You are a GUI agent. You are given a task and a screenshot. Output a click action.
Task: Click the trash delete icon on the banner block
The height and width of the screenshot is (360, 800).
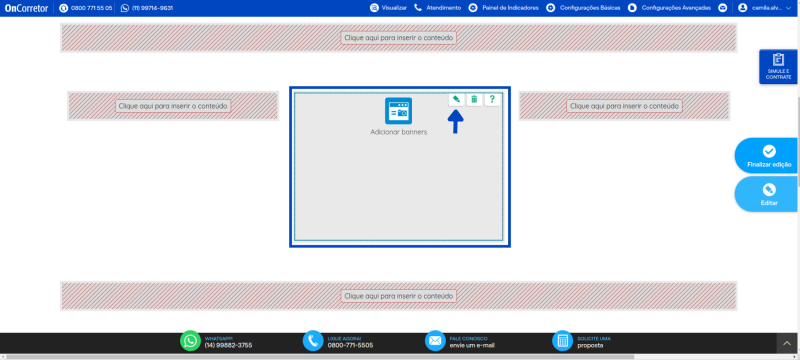tap(474, 99)
